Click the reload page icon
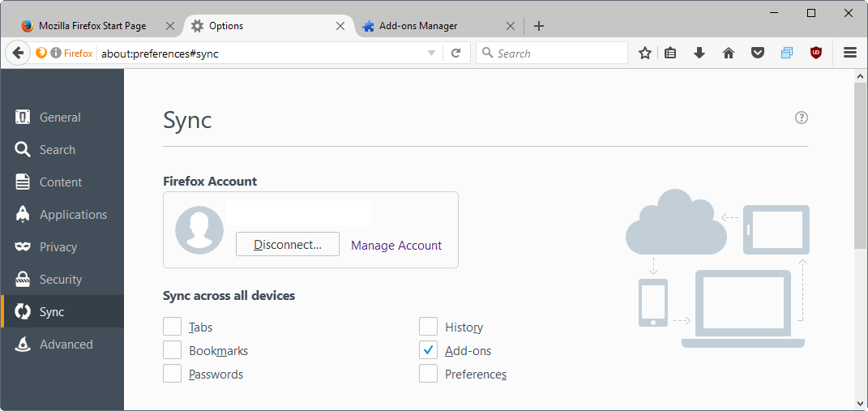The width and height of the screenshot is (868, 411). tap(456, 54)
